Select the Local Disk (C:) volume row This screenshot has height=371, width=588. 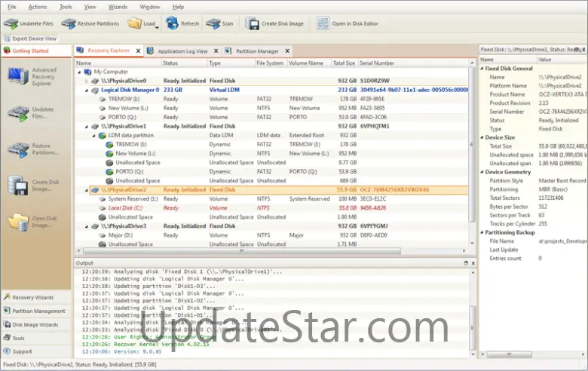[x=271, y=208]
